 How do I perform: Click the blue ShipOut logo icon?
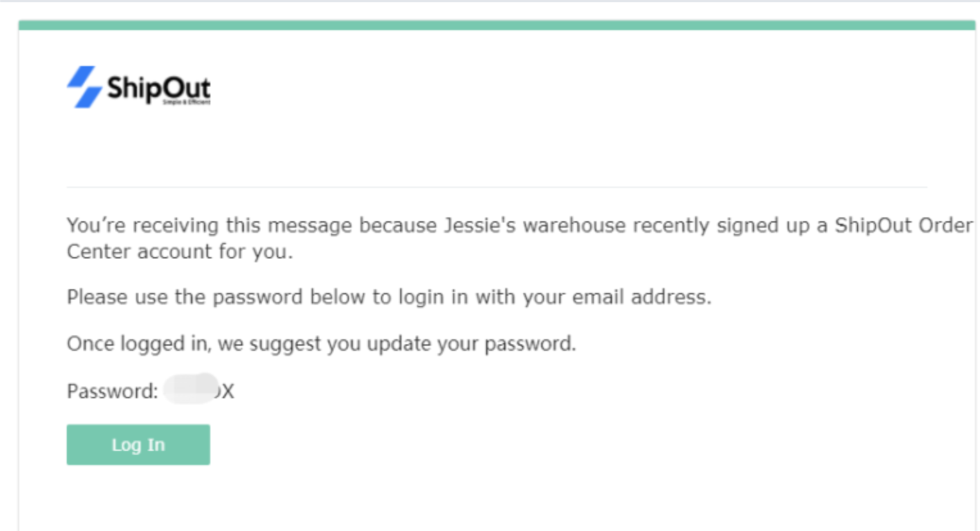coord(84,87)
